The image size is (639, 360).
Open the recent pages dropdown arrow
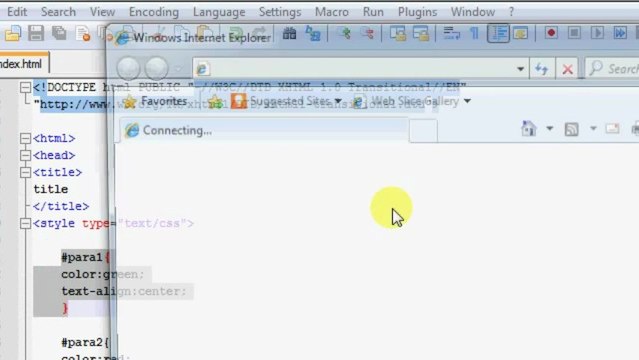(178, 68)
